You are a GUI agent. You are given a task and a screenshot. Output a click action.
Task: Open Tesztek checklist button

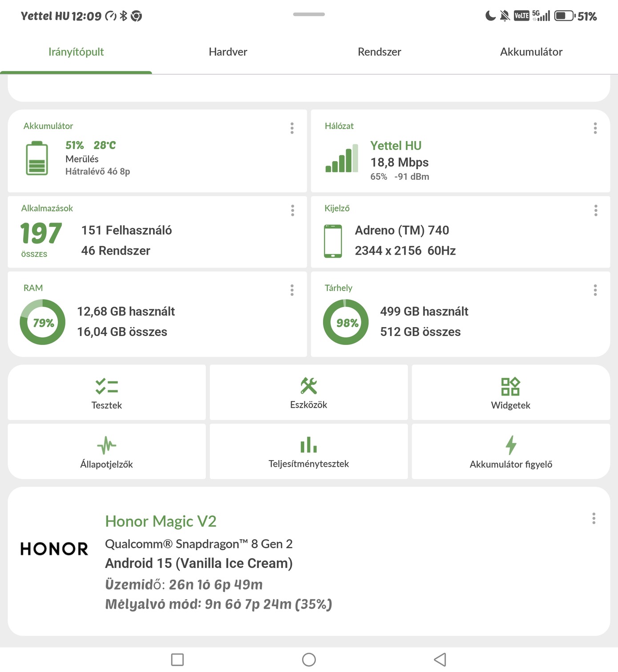[107, 393]
